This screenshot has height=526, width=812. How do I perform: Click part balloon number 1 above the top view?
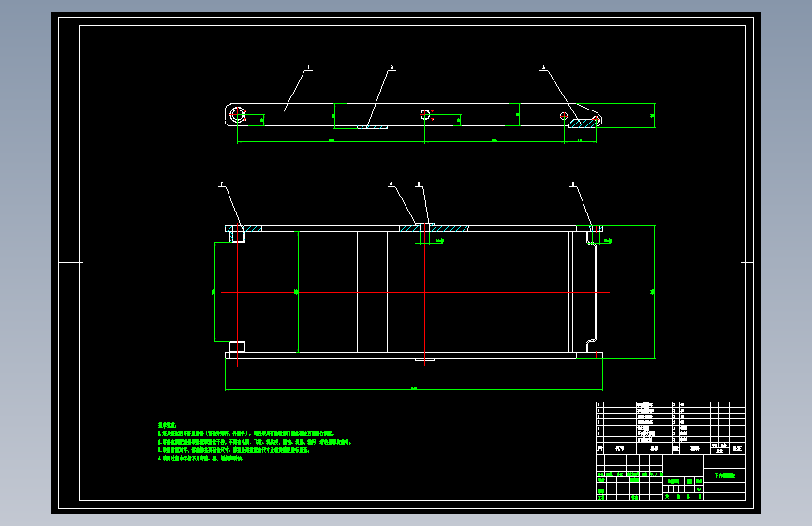(309, 67)
